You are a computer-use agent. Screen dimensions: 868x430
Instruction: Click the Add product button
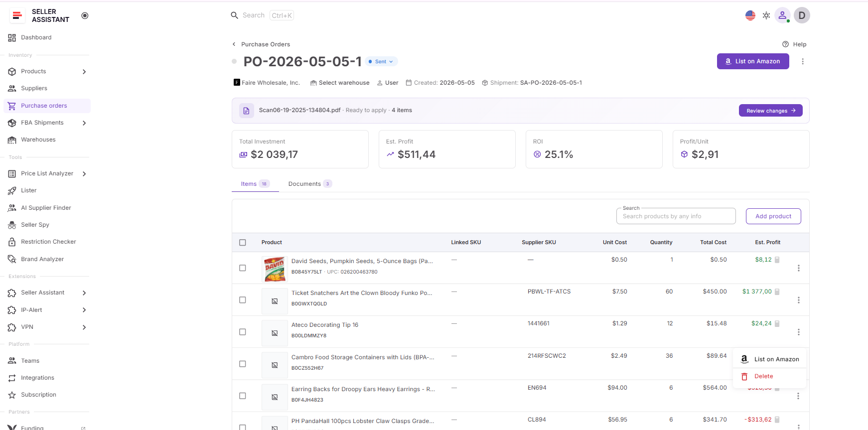tap(773, 216)
